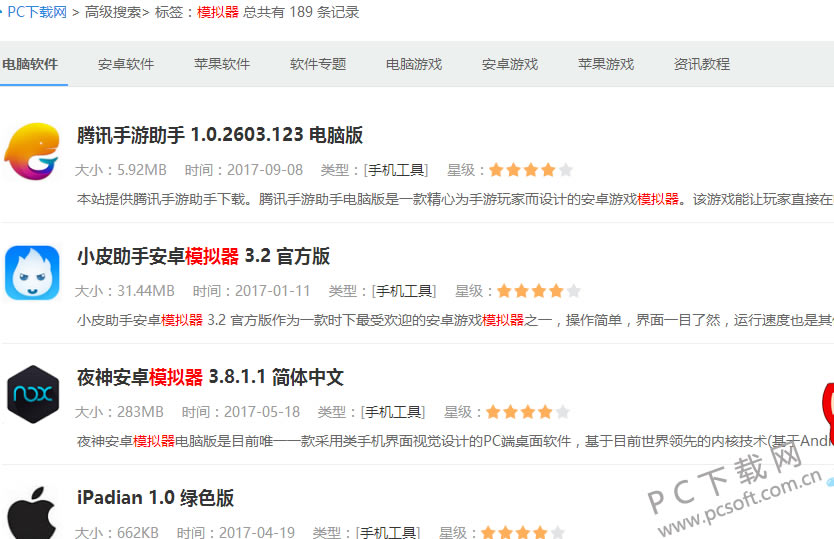Screen dimensions: 834x539
Task: Open the Tencent 腾讯手游助手 app icon
Action: click(x=32, y=152)
